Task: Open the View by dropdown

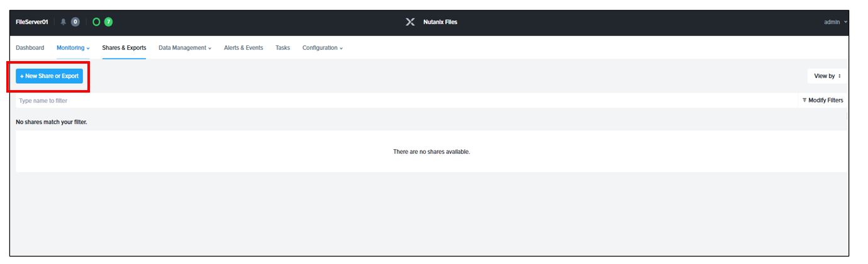Action: [x=827, y=76]
